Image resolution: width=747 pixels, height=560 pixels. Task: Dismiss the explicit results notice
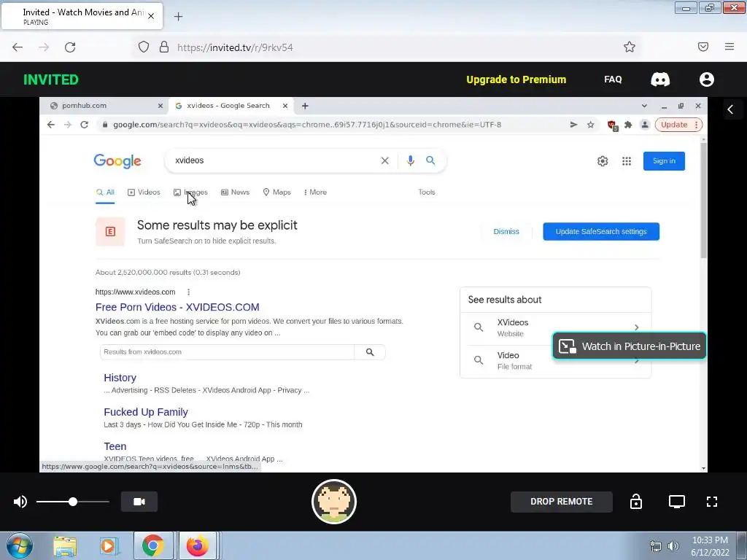506,231
